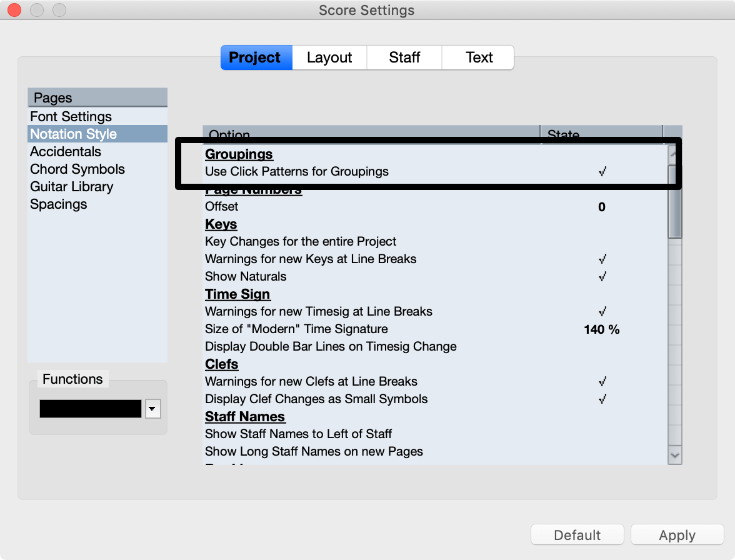Edit the Page Numbers Offset value

[602, 207]
